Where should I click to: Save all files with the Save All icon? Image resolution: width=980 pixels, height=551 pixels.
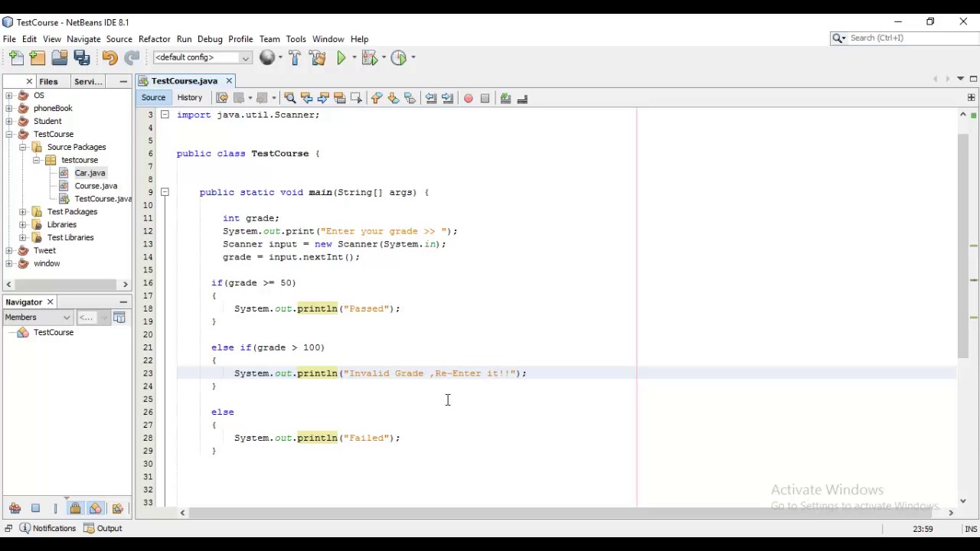82,57
